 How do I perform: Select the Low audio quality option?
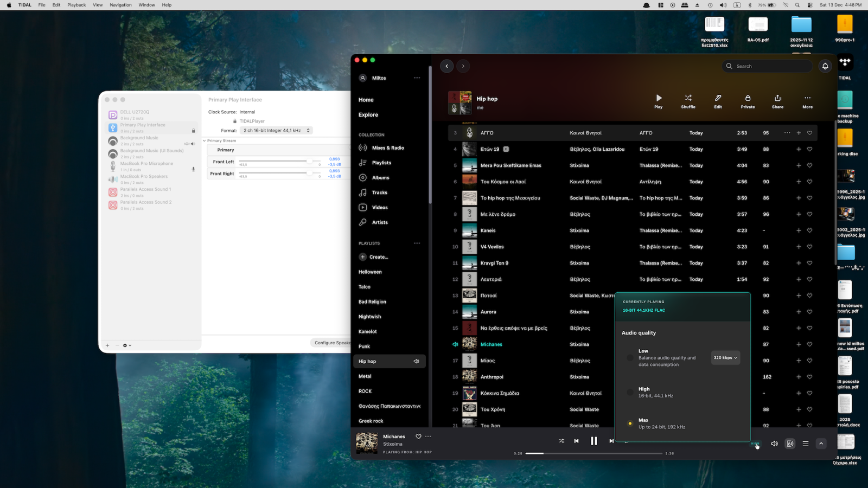click(x=630, y=357)
